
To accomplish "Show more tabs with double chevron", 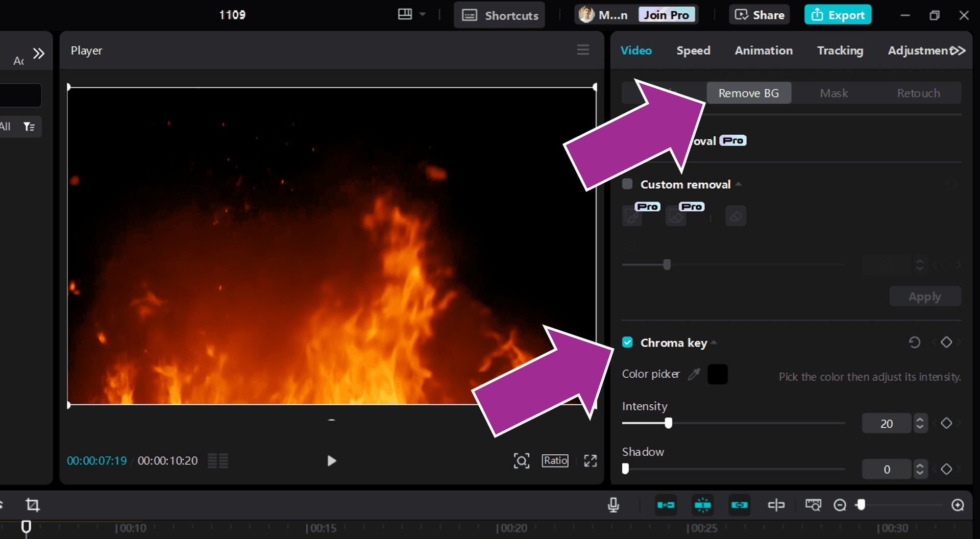I will pyautogui.click(x=958, y=51).
